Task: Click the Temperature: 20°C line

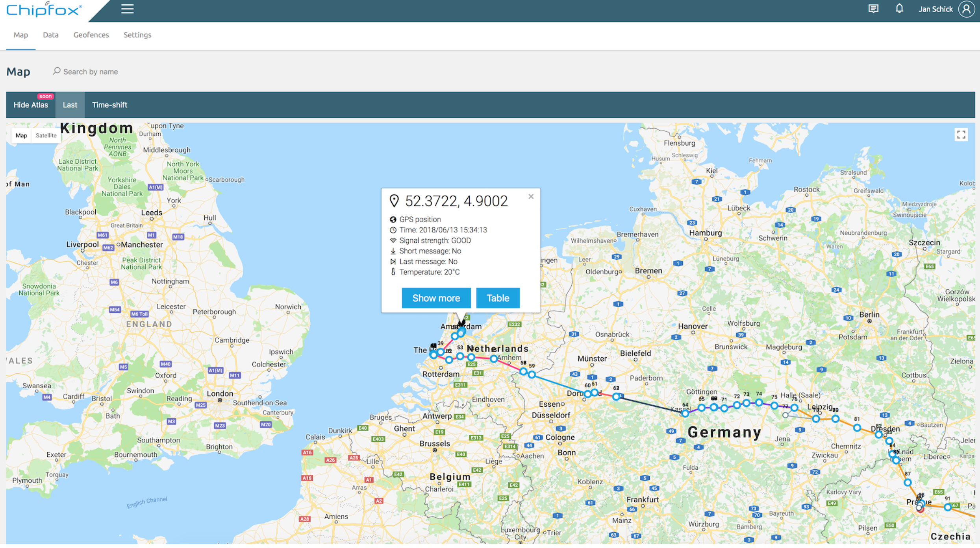Action: tap(429, 272)
